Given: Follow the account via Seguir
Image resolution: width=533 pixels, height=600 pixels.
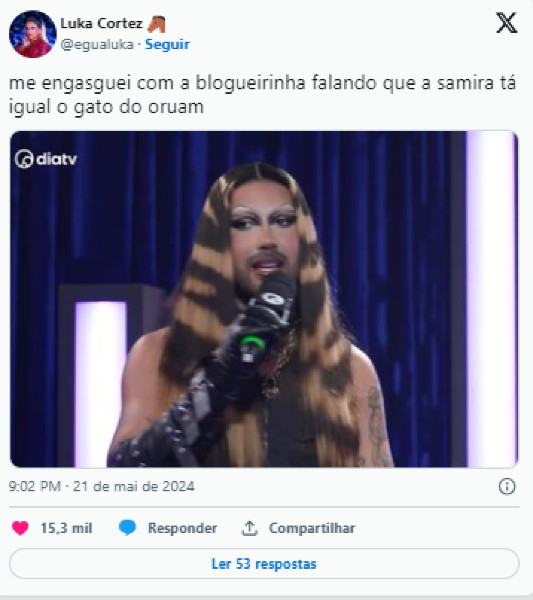Looking at the screenshot, I should click(x=167, y=44).
